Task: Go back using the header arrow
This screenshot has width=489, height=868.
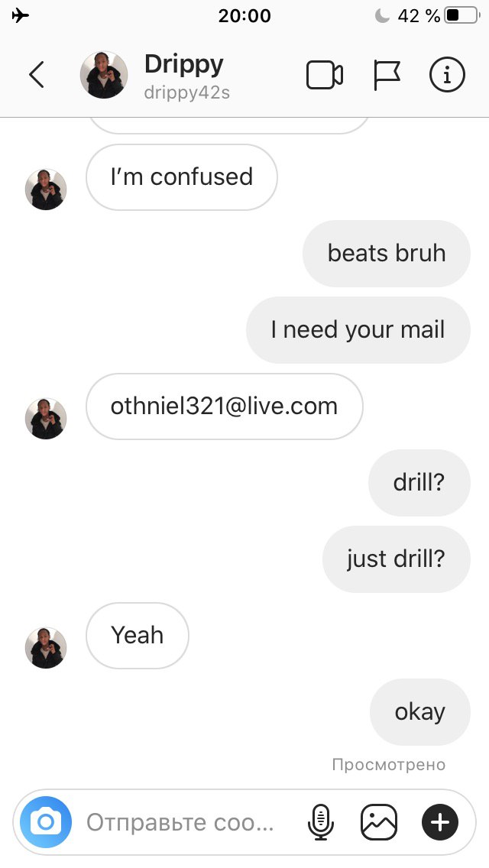Action: (x=37, y=75)
